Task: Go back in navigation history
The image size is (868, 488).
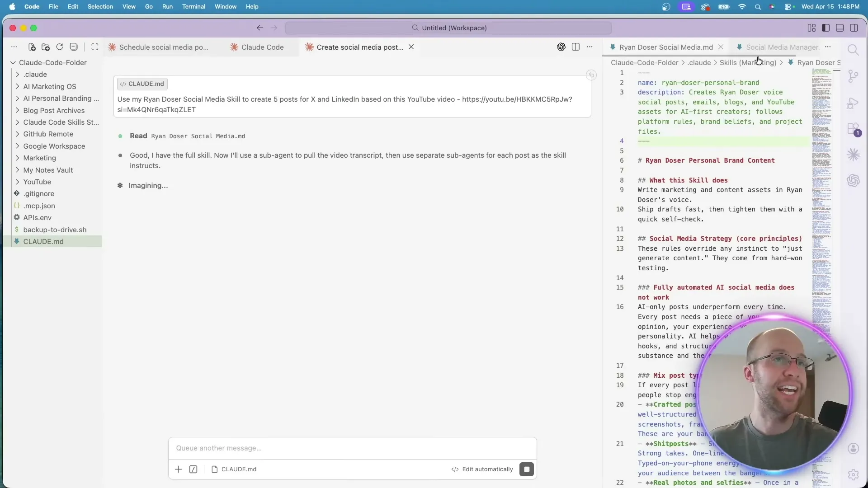Action: pyautogui.click(x=260, y=28)
